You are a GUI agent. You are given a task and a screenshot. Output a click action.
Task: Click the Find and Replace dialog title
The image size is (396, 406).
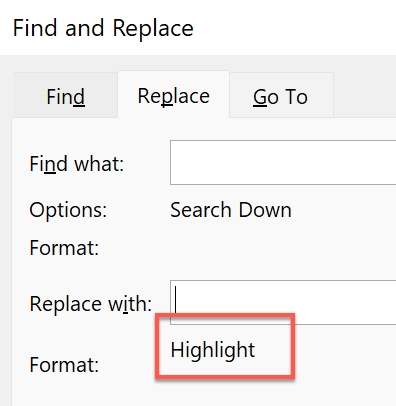coord(103,28)
